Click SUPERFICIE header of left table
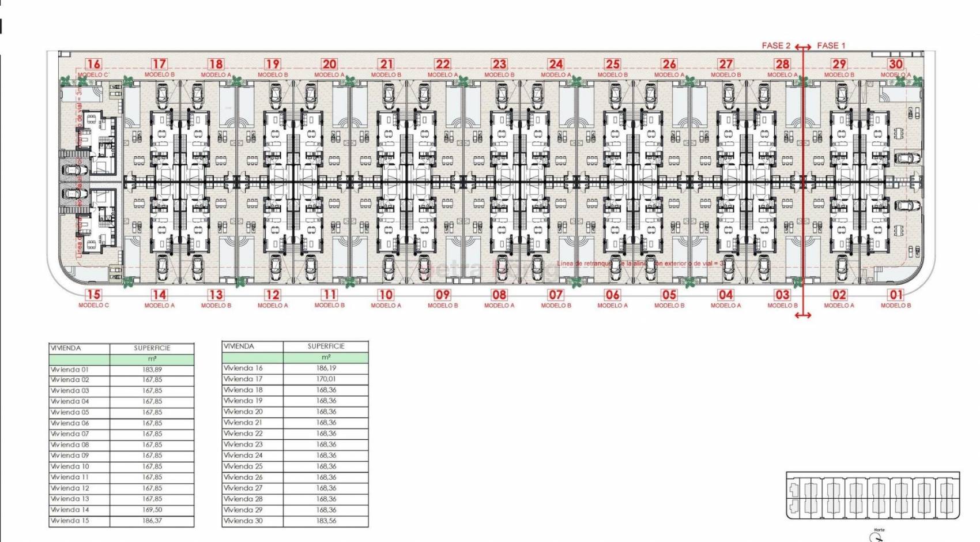 [x=152, y=348]
